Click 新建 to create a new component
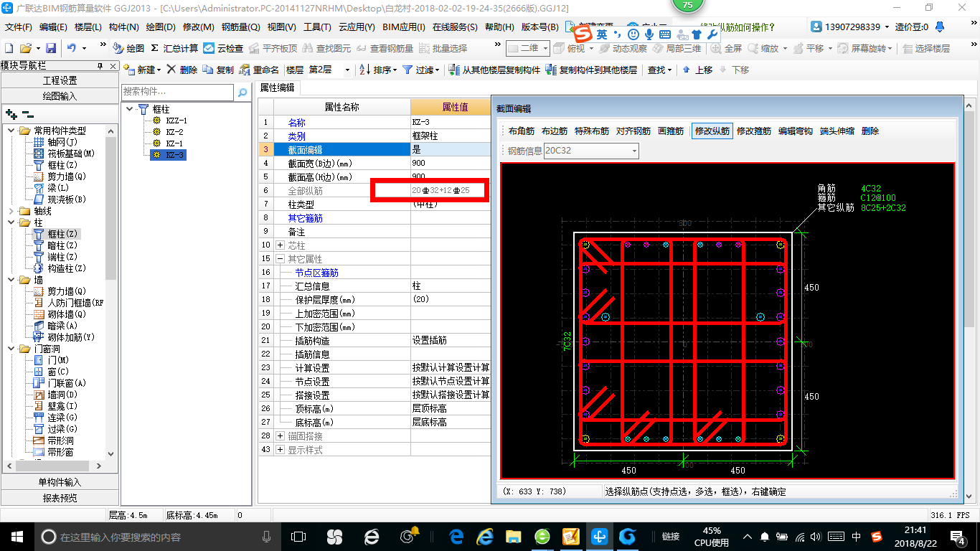The height and width of the screenshot is (551, 980). (x=143, y=70)
